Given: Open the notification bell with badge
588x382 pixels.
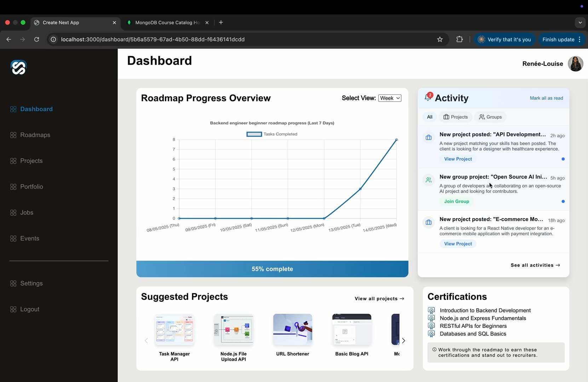Looking at the screenshot, I should 428,97.
